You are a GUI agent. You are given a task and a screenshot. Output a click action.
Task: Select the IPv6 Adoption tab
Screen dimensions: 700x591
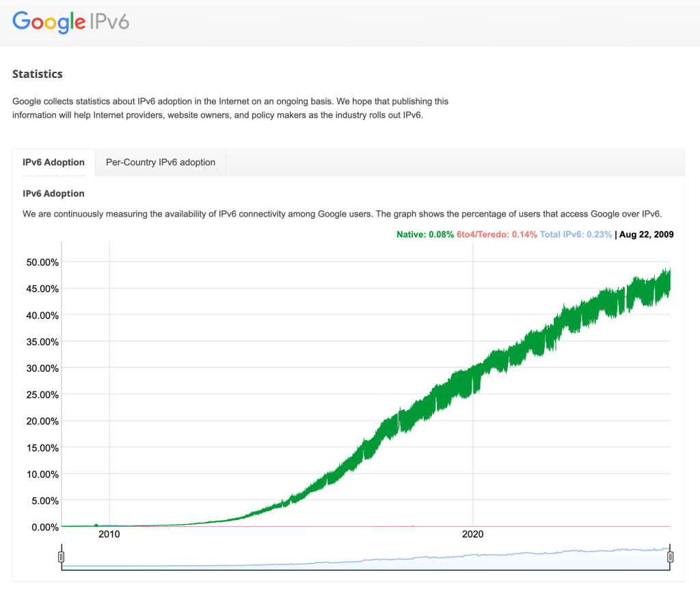53,163
